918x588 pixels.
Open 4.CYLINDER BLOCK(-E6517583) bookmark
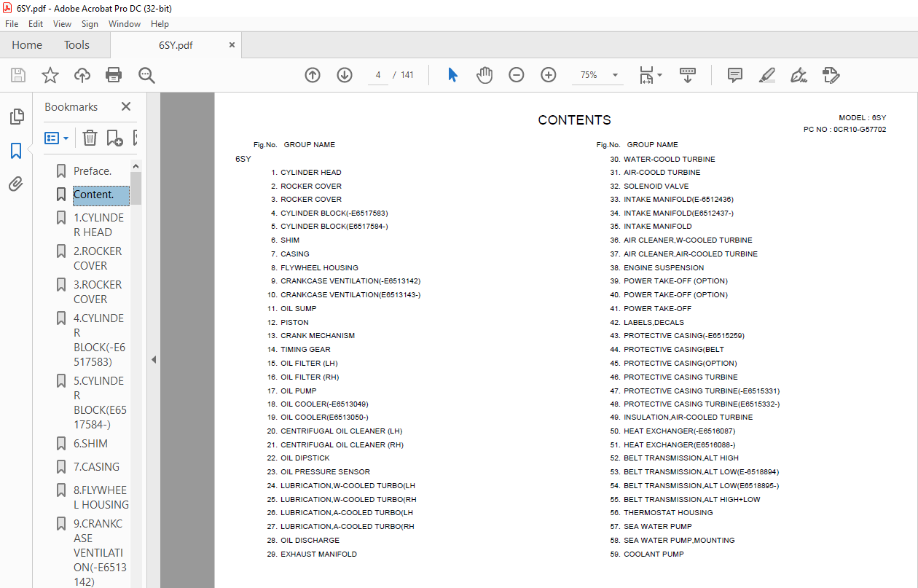(x=99, y=340)
